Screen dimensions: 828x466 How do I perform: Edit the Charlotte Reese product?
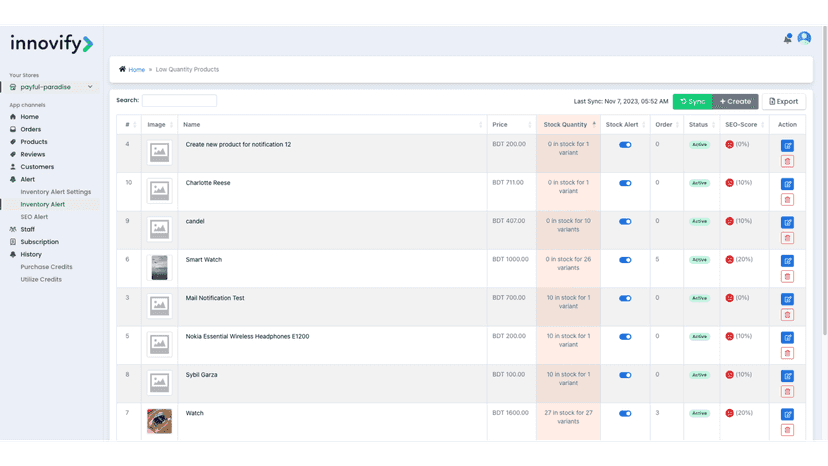[787, 184]
